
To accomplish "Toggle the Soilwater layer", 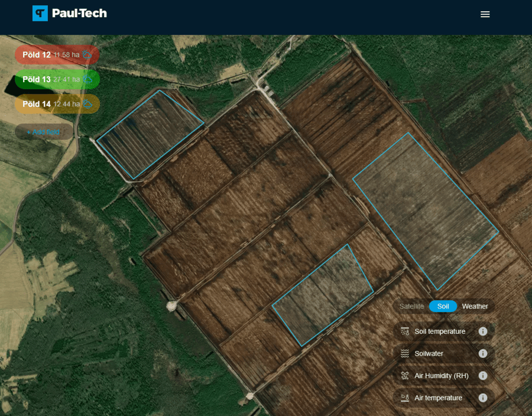I will [x=429, y=353].
